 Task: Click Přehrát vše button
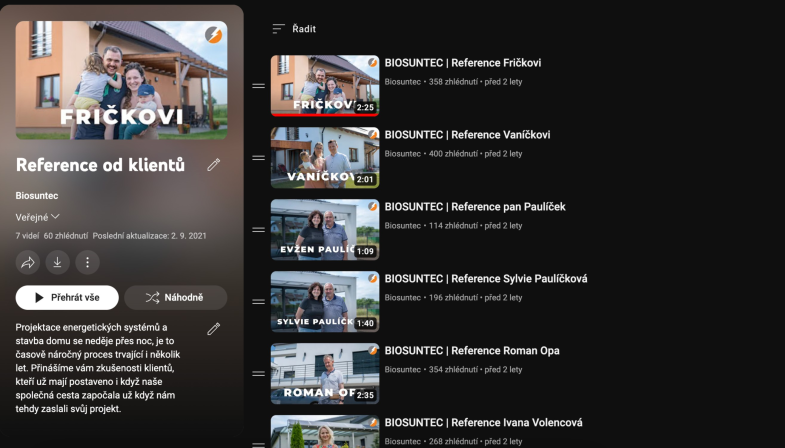(67, 298)
